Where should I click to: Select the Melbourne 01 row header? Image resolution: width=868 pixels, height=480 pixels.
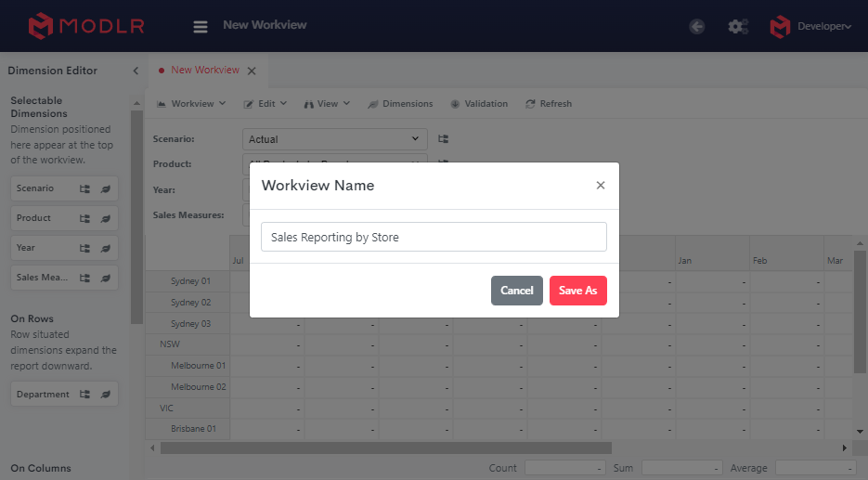(x=188, y=366)
